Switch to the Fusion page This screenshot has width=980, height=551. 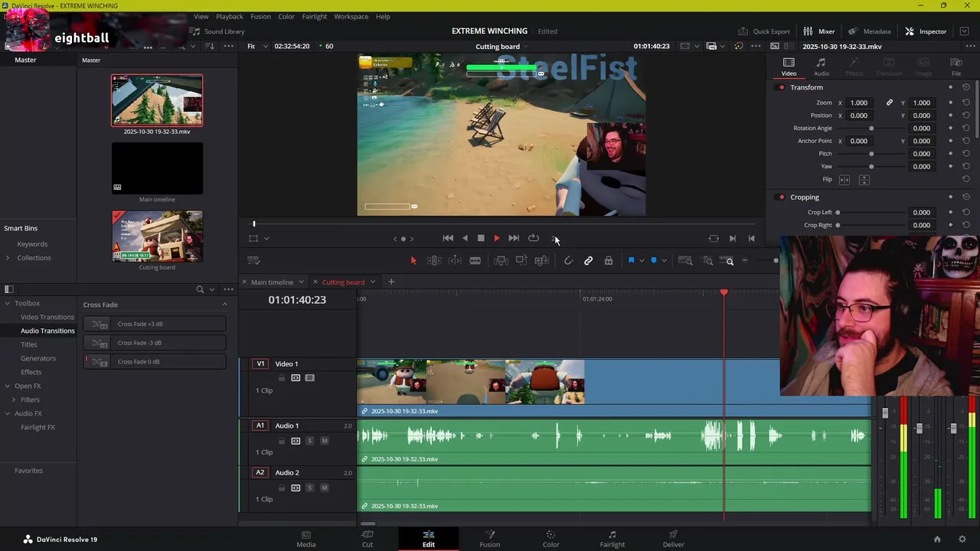tap(490, 539)
